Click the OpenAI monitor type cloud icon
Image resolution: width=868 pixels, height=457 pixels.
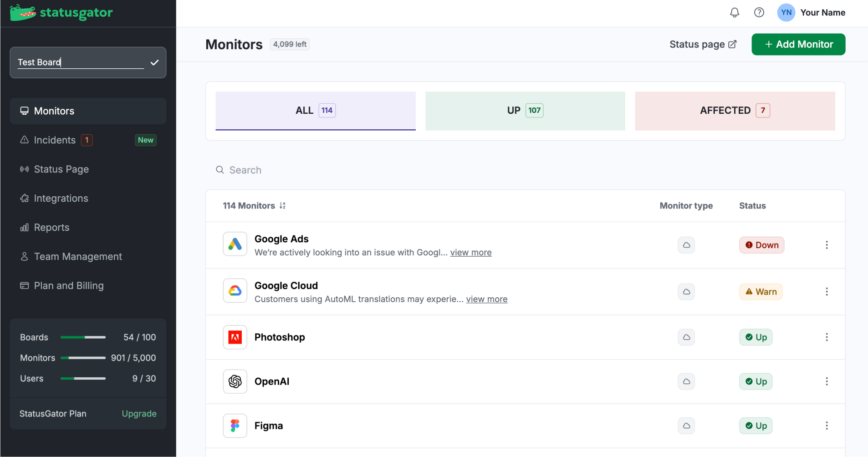click(686, 381)
